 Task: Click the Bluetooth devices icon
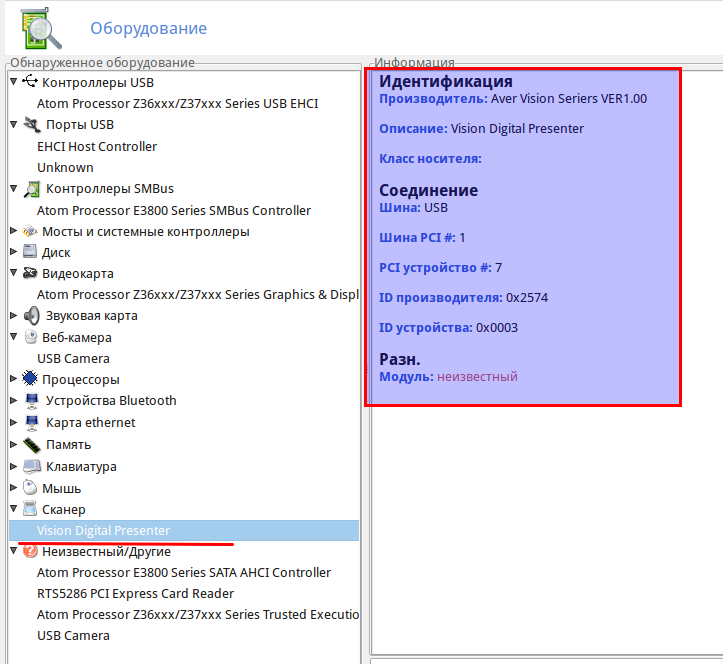pos(32,400)
